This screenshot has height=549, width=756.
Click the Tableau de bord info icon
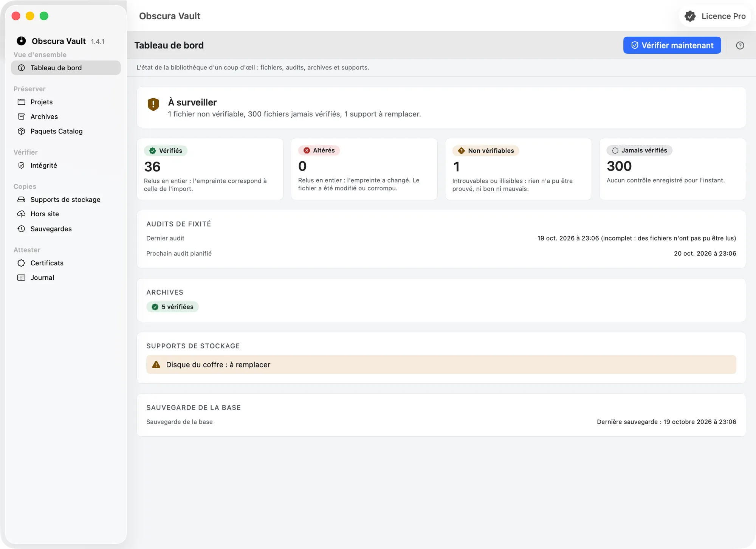22,68
